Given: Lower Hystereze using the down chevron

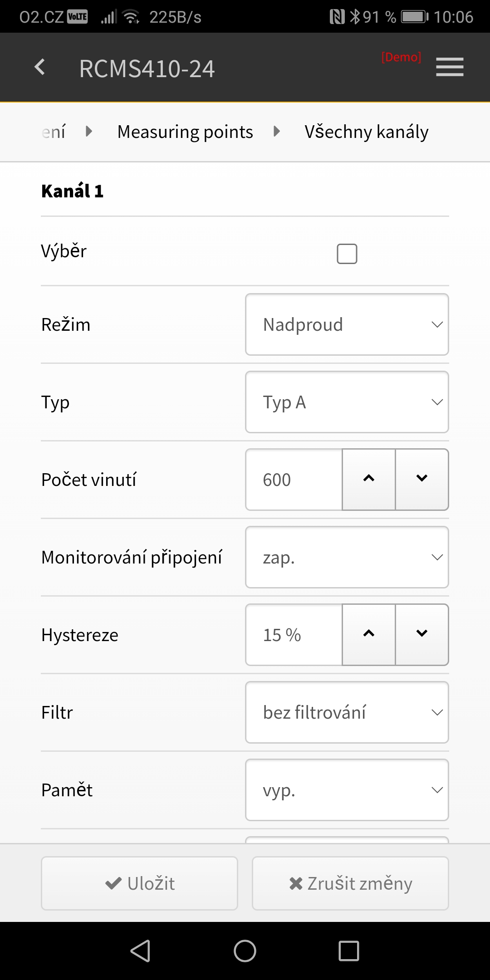Looking at the screenshot, I should coord(421,634).
